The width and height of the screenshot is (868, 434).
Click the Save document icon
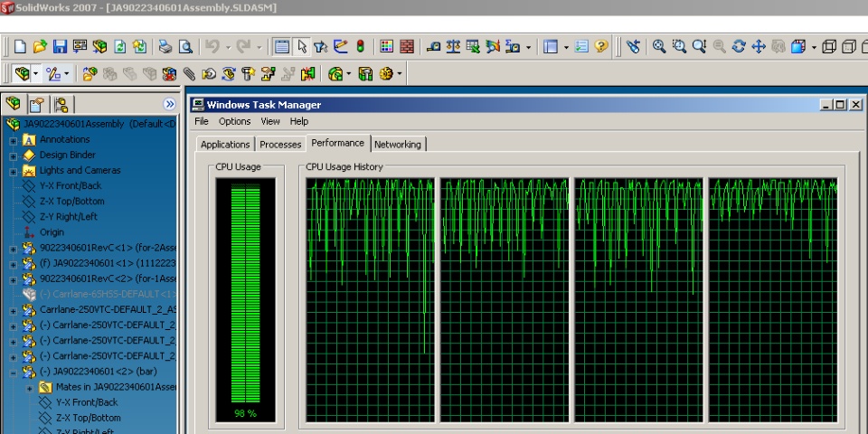coord(60,46)
